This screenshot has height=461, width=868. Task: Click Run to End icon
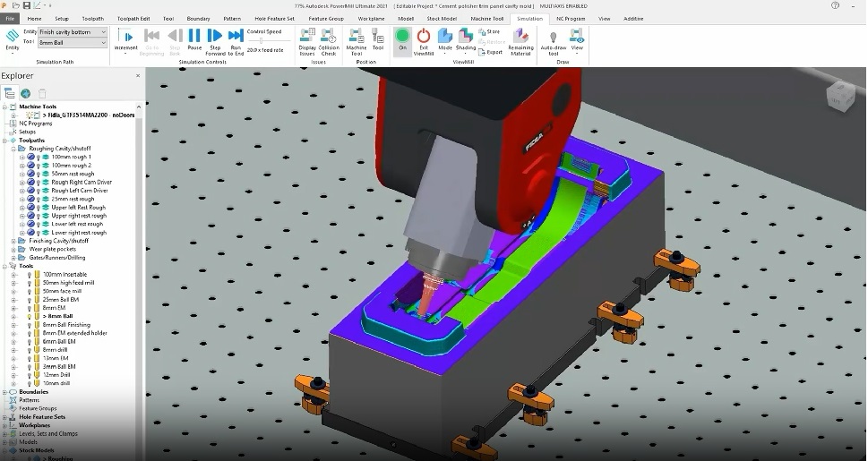tap(236, 40)
